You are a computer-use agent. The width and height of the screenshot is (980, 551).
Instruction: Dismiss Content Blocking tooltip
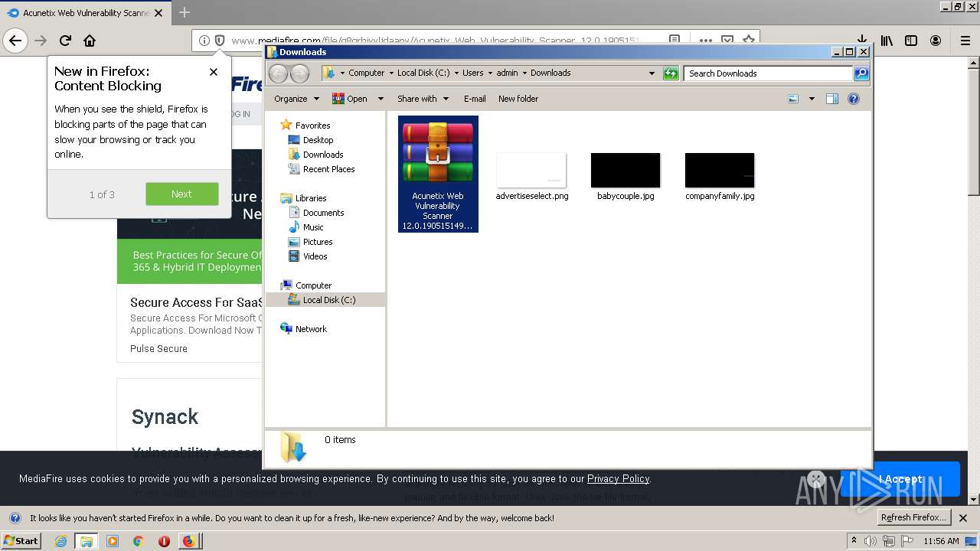(214, 72)
